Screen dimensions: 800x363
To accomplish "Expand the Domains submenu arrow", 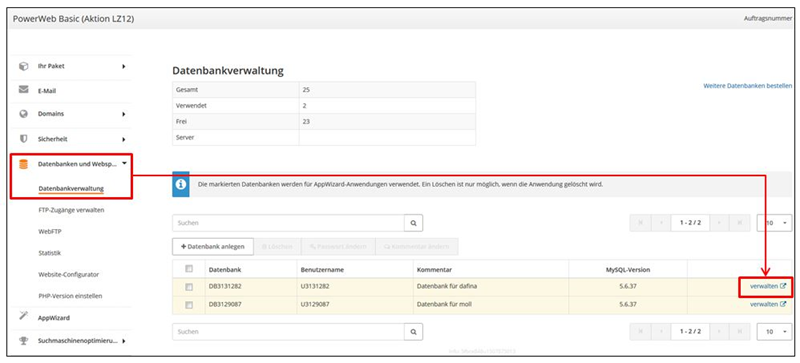I will pos(124,114).
